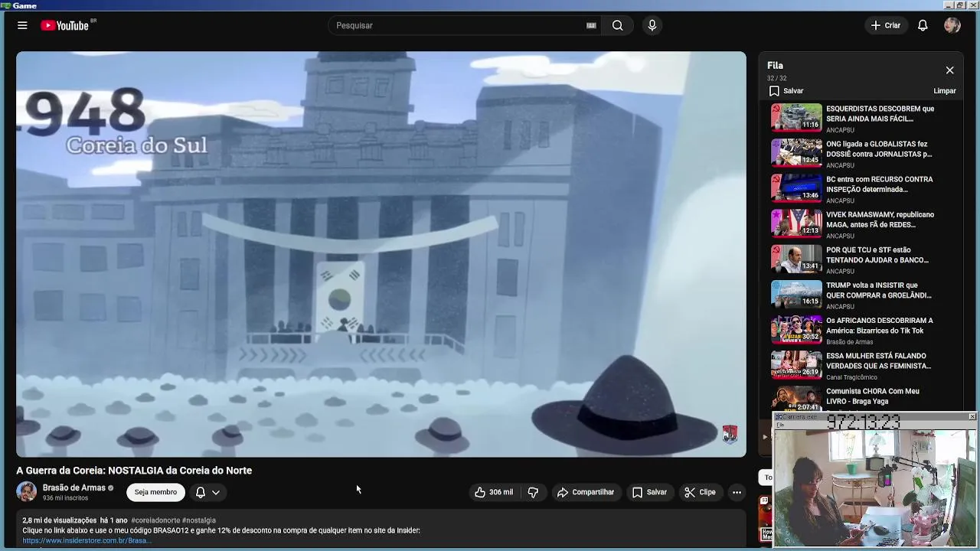Open 'TRUMP volta a INSISTIR' queue video

point(861,295)
